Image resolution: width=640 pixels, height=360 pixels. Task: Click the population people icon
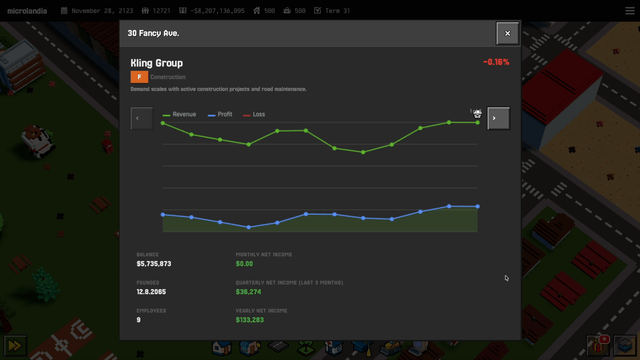[145, 11]
